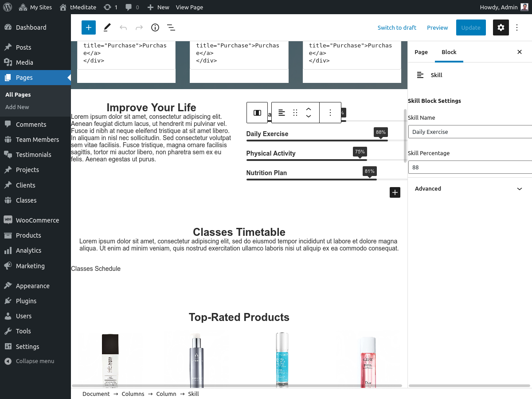532x399 pixels.
Task: Click the block drag handle icon
Action: click(295, 113)
